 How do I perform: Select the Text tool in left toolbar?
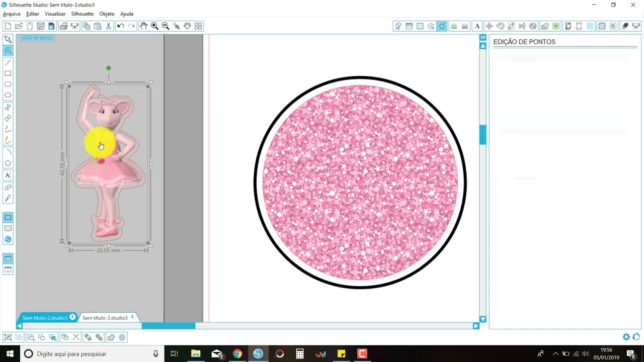tap(8, 175)
